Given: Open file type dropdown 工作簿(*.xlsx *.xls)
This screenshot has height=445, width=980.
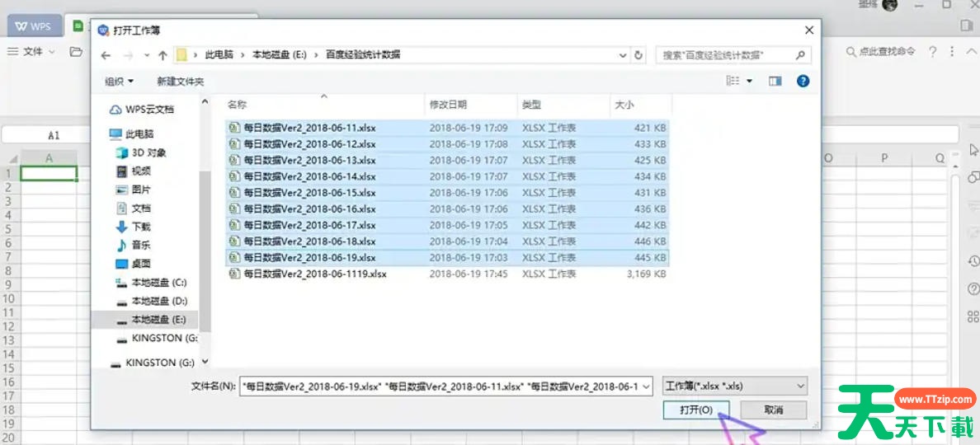Looking at the screenshot, I should (735, 386).
